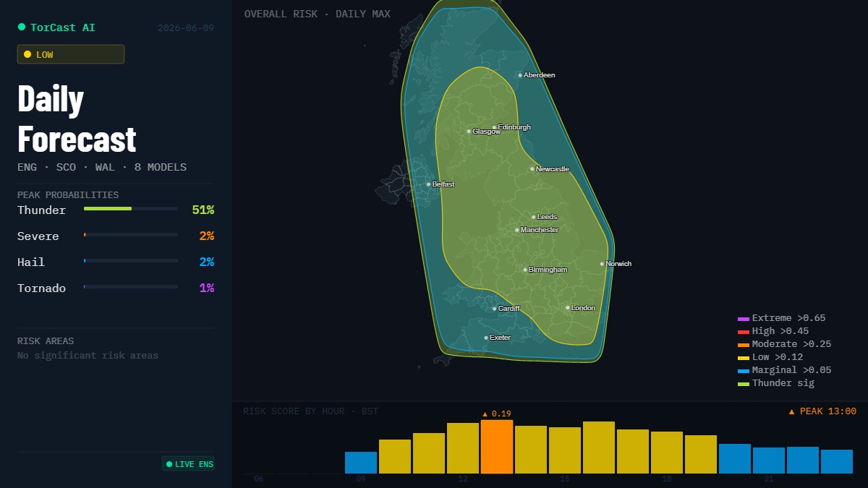Select the 2% value in Hail row
This screenshot has height=488, width=868.
[x=207, y=262]
